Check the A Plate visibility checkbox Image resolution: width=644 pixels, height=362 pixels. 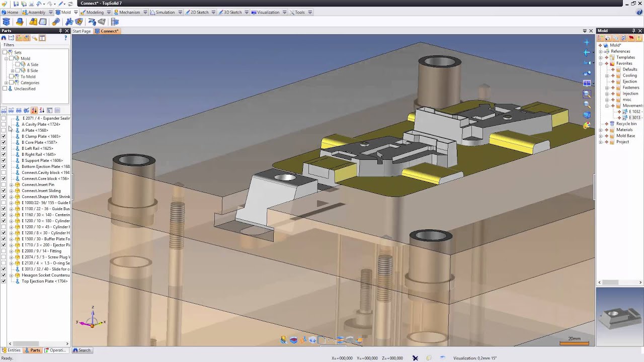(4, 130)
